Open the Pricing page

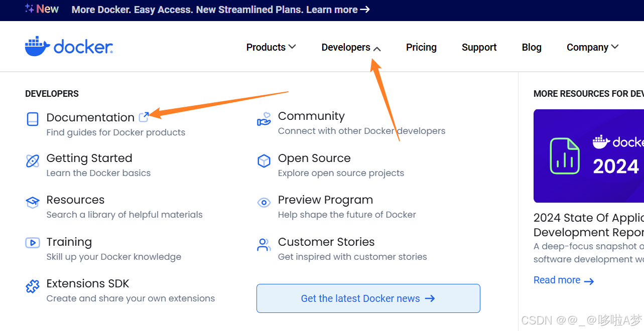point(421,47)
